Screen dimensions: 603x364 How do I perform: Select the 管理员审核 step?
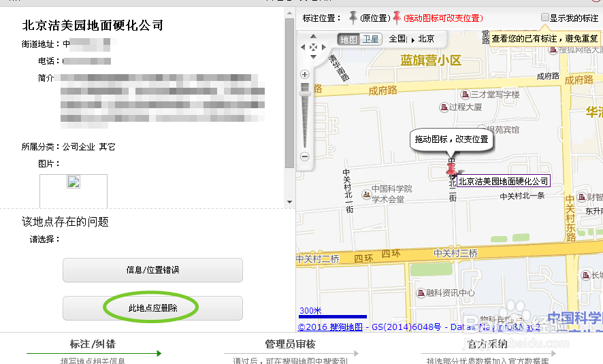[291, 344]
